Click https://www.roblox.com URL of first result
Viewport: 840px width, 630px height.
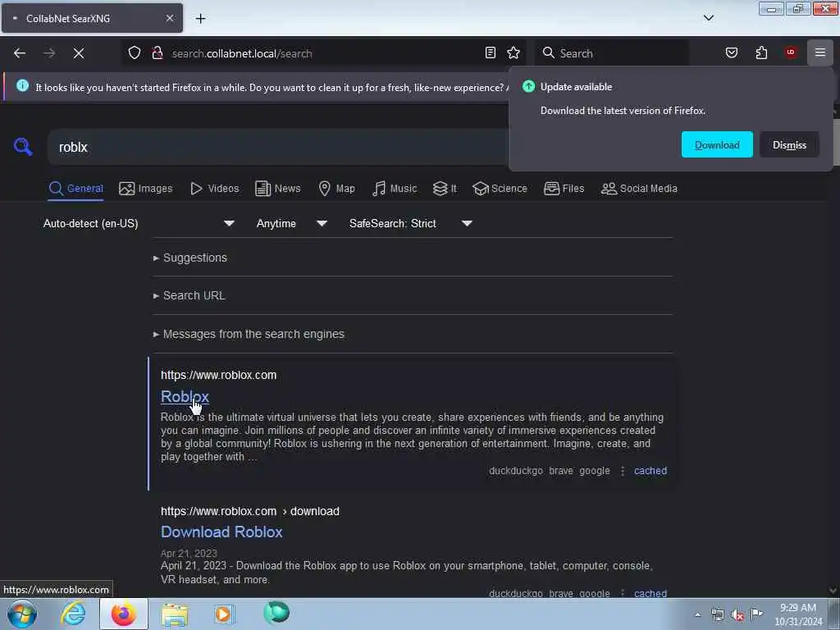(218, 375)
